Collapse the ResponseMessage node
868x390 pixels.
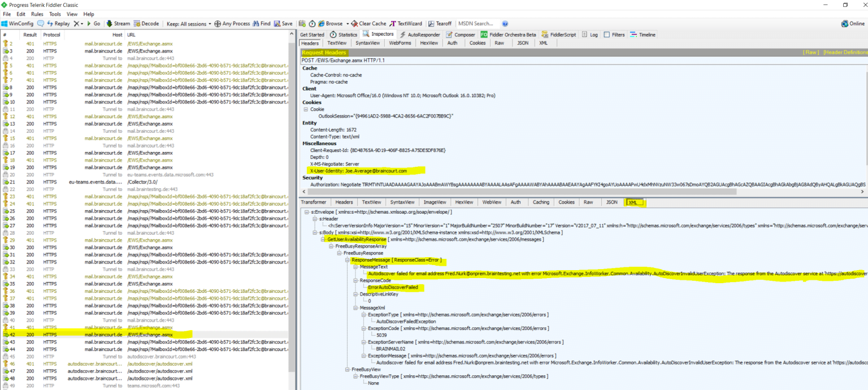(347, 260)
